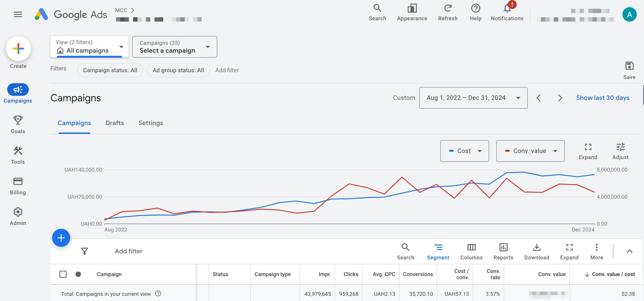This screenshot has width=644, height=301.
Task: Click the Add filter field above the table
Action: point(129,251)
